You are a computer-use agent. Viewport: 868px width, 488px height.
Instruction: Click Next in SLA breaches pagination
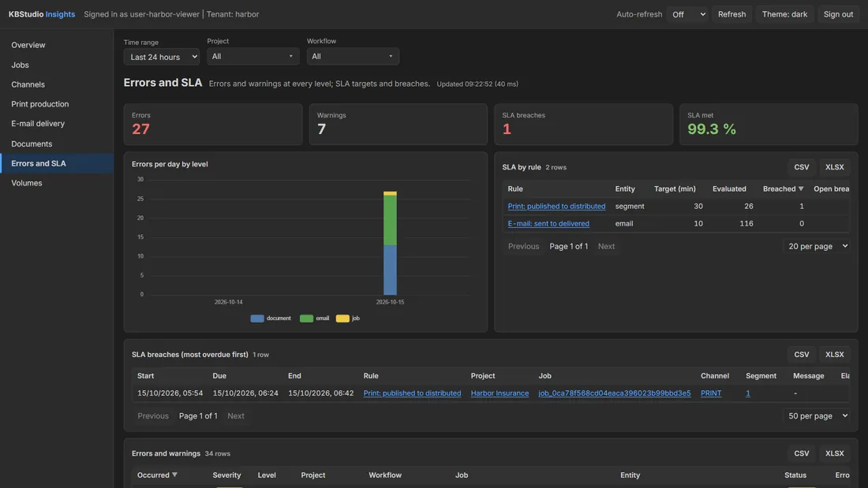pos(236,416)
